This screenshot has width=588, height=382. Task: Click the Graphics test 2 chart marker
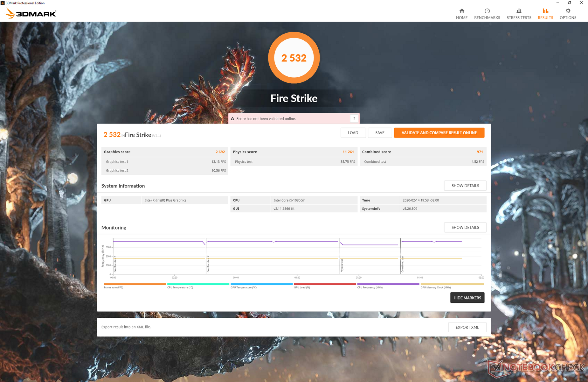(x=208, y=264)
